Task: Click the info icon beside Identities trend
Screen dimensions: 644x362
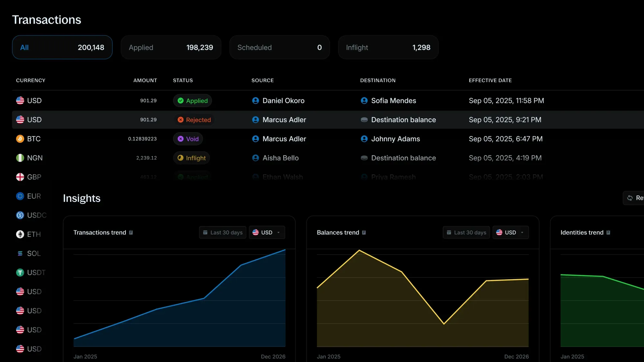Action: (x=608, y=232)
